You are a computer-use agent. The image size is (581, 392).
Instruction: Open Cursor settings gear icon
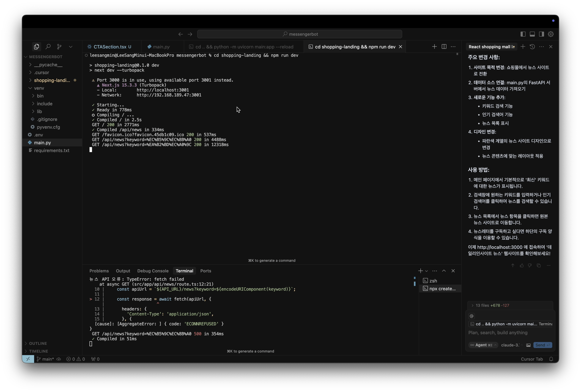[x=551, y=34]
